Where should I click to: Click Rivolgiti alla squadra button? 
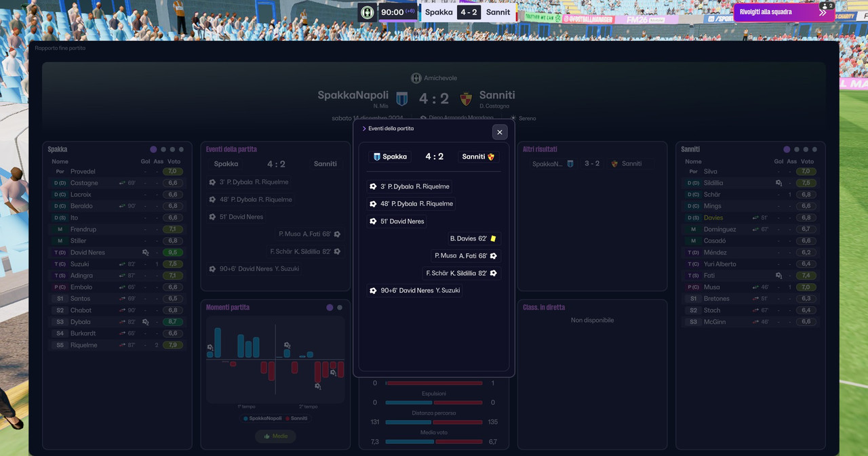[x=784, y=12]
